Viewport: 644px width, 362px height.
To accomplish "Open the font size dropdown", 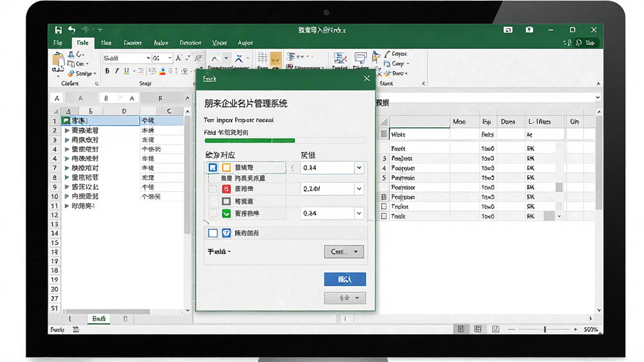I will [x=170, y=58].
